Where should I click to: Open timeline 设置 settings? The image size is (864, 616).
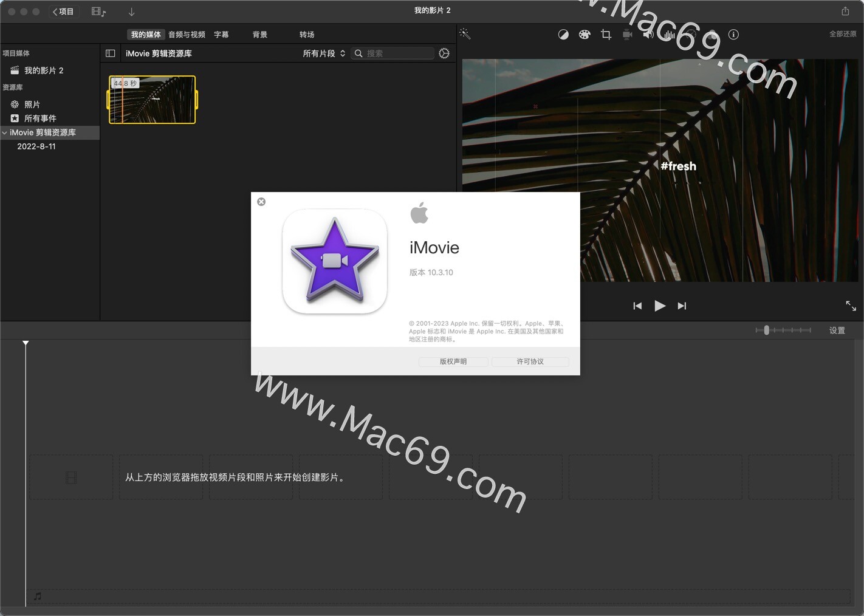coord(837,330)
